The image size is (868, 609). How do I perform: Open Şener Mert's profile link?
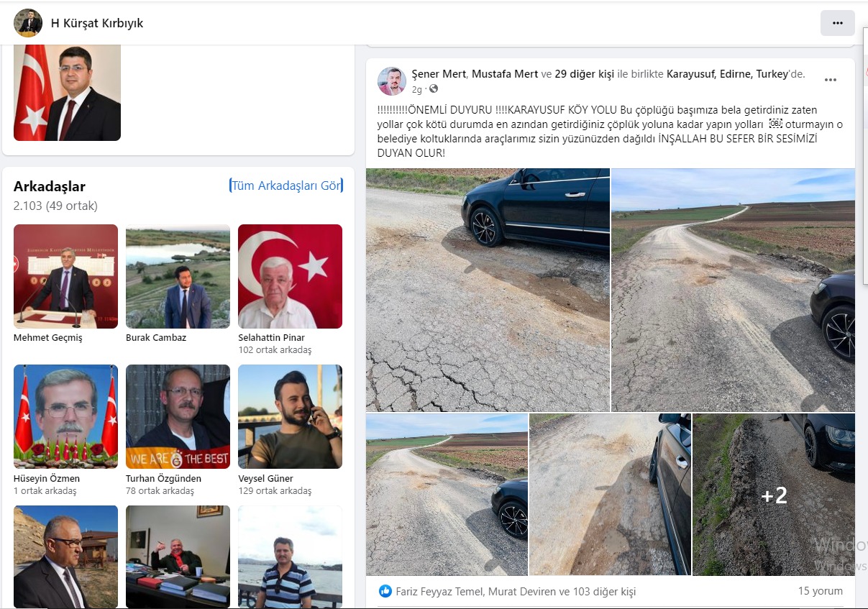(x=439, y=74)
